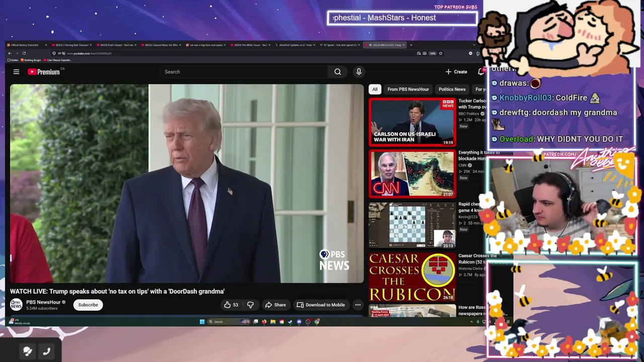The height and width of the screenshot is (362, 644).
Task: Click Download to Mobile button
Action: tap(321, 305)
